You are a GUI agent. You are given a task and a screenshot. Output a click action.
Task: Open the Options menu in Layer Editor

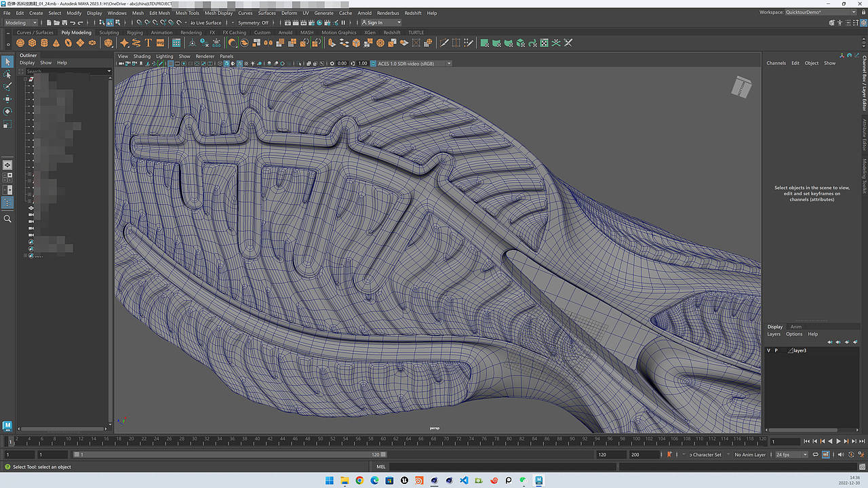(794, 334)
